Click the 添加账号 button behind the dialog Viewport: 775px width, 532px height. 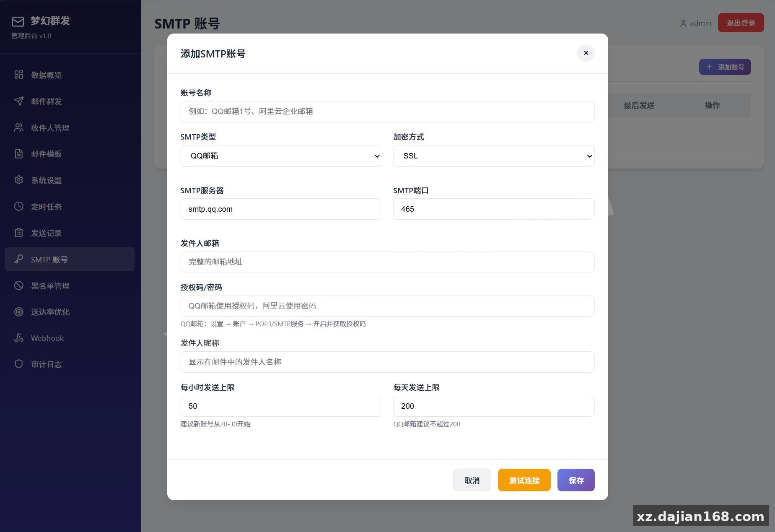click(725, 67)
